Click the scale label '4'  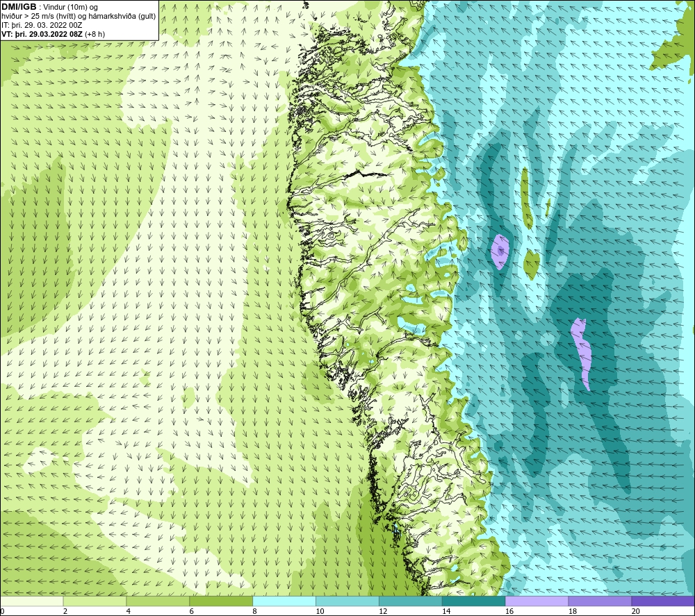click(128, 611)
